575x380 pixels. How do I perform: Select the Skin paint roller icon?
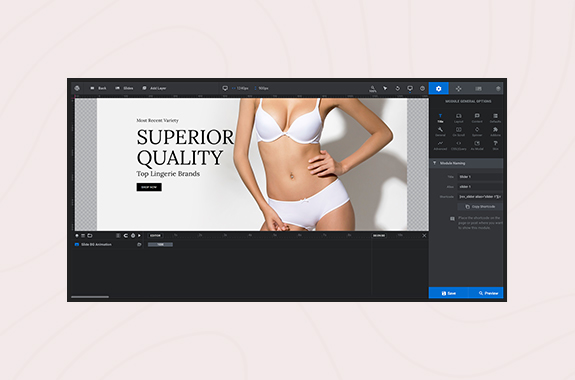coord(495,146)
